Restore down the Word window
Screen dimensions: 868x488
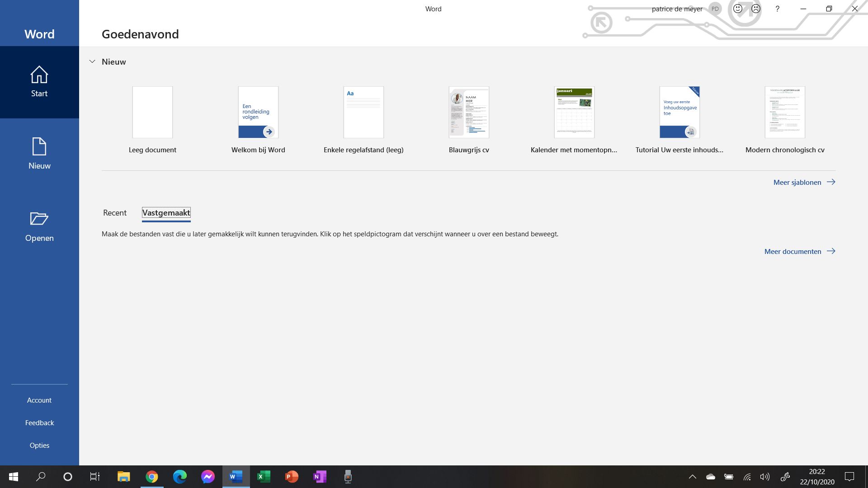(x=829, y=9)
